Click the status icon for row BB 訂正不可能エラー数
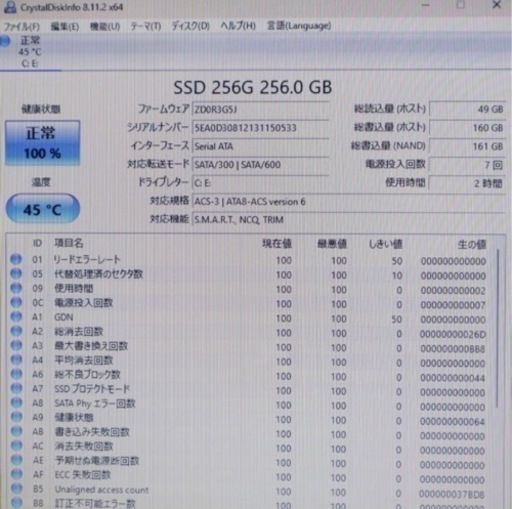Screen dimensions: 512x509 (16, 502)
